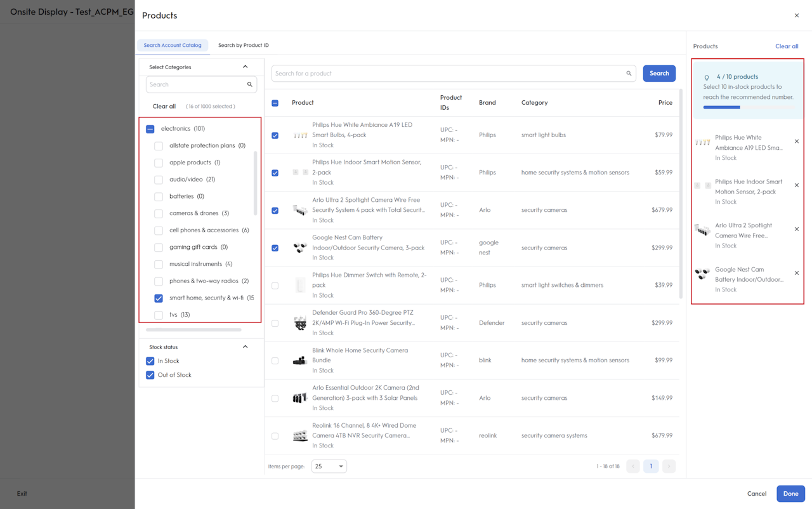Click the magnifier icon in category search box
The height and width of the screenshot is (509, 812).
(250, 84)
